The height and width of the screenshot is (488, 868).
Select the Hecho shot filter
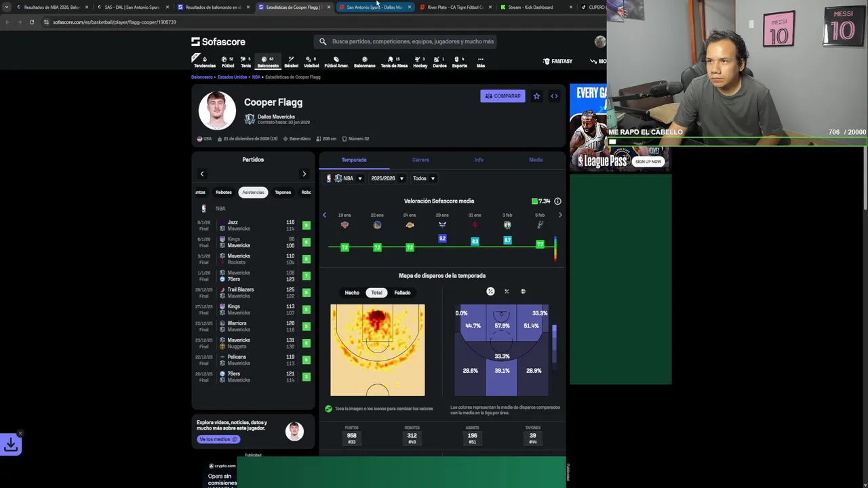pyautogui.click(x=352, y=293)
